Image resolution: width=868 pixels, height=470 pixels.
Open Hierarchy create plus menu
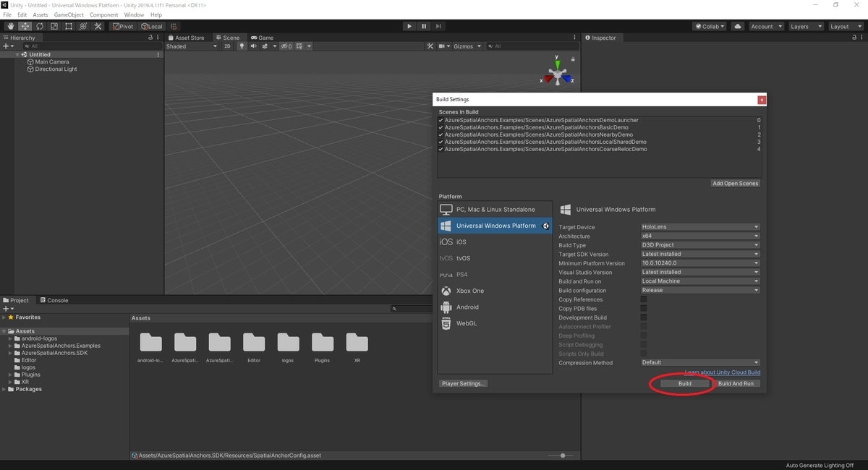(x=8, y=46)
